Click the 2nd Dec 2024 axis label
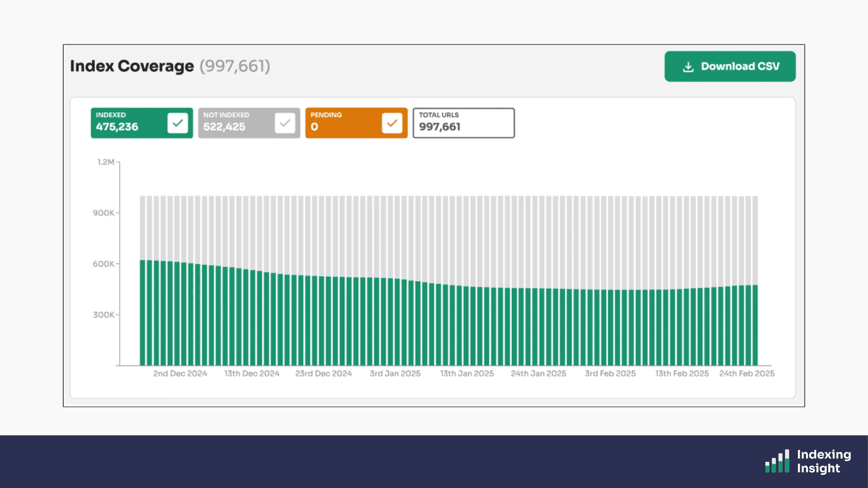Viewport: 868px width, 488px height. click(180, 374)
